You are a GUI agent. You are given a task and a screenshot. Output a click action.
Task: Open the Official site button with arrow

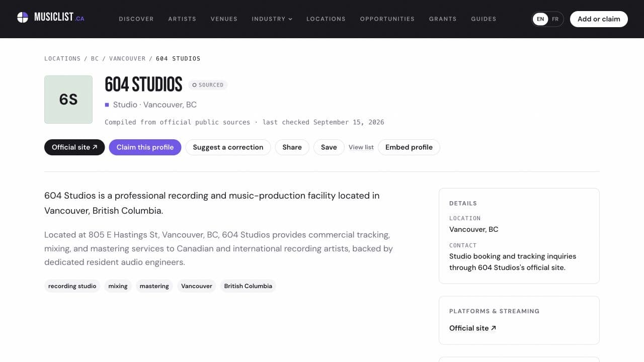74,147
